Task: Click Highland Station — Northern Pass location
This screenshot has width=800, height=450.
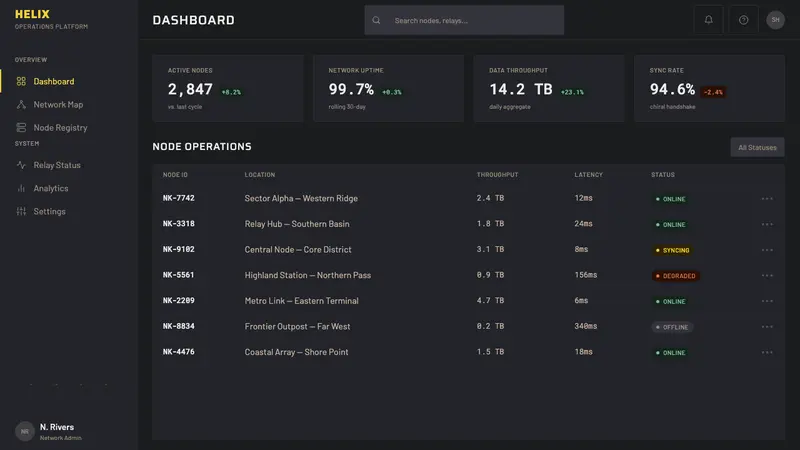Action: pos(308,275)
